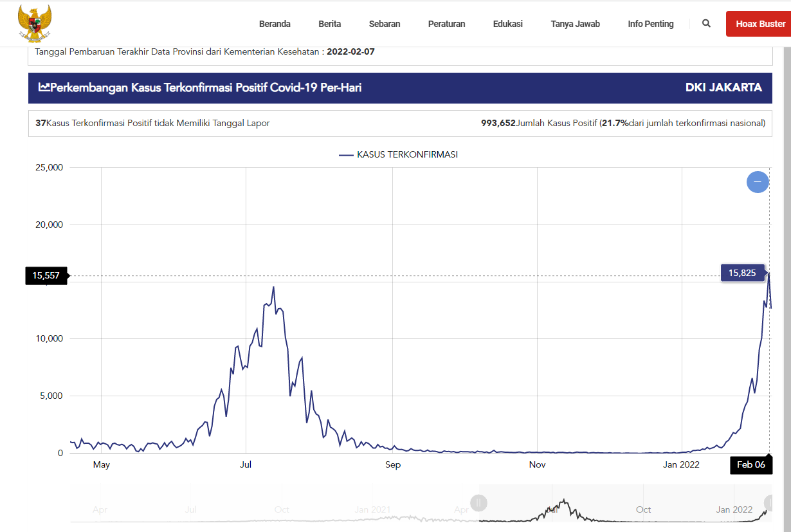
Task: Click the right grip of the chart range selector
Action: tap(769, 503)
